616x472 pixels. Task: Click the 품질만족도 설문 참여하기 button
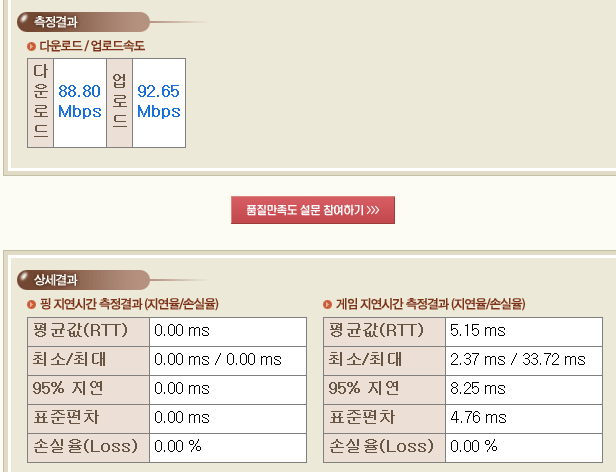pos(313,210)
